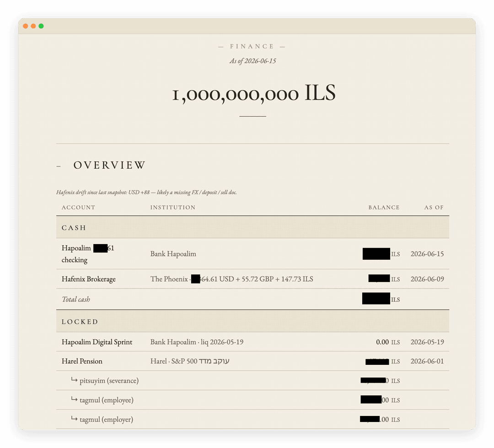Click the Harel S&P 500 institution text
This screenshot has height=448, width=494.
(190, 361)
